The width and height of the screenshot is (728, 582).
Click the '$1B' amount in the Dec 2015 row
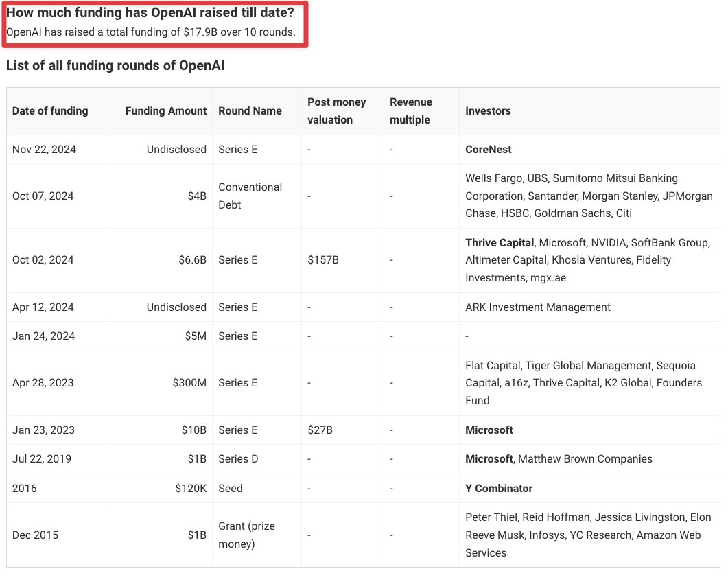point(197,535)
